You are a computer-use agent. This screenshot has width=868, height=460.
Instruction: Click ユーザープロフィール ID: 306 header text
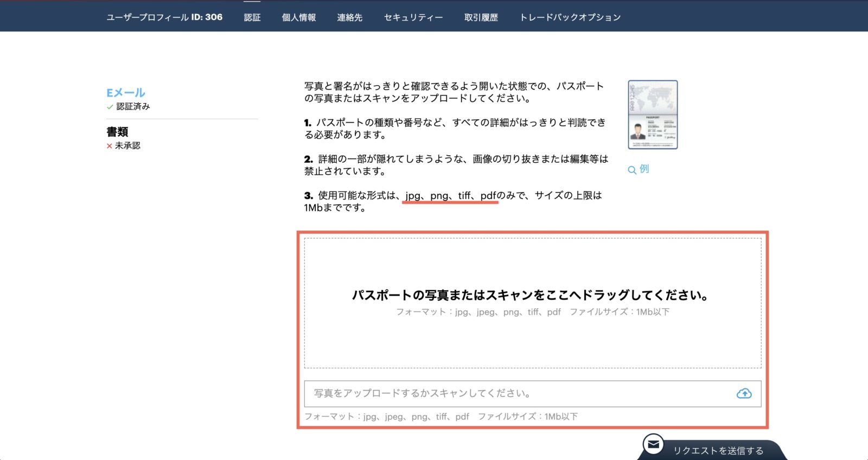[x=164, y=17]
